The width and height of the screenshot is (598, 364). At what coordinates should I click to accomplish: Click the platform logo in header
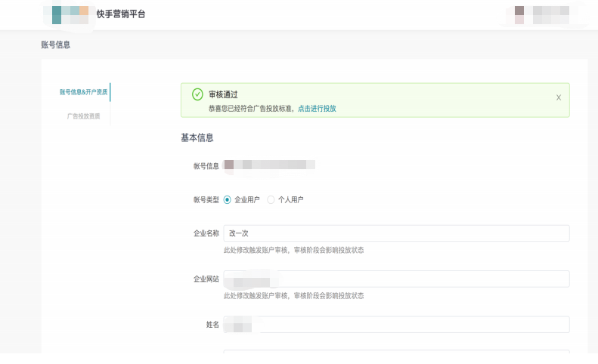point(70,15)
